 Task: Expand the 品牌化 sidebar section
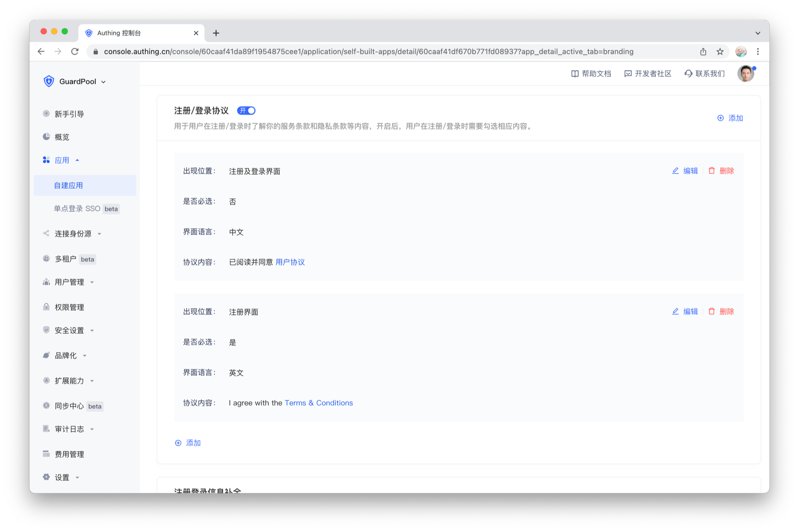pos(66,356)
